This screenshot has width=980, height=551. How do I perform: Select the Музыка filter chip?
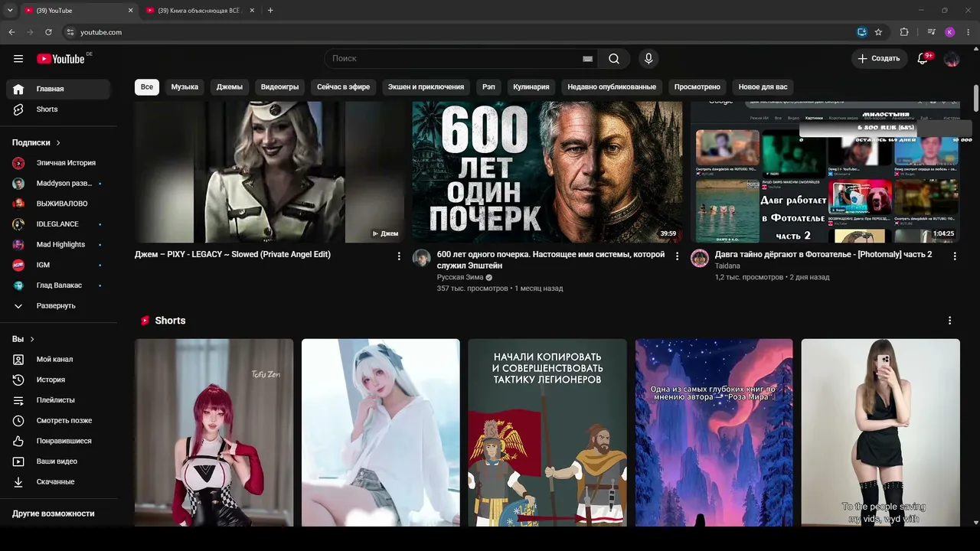pyautogui.click(x=185, y=87)
